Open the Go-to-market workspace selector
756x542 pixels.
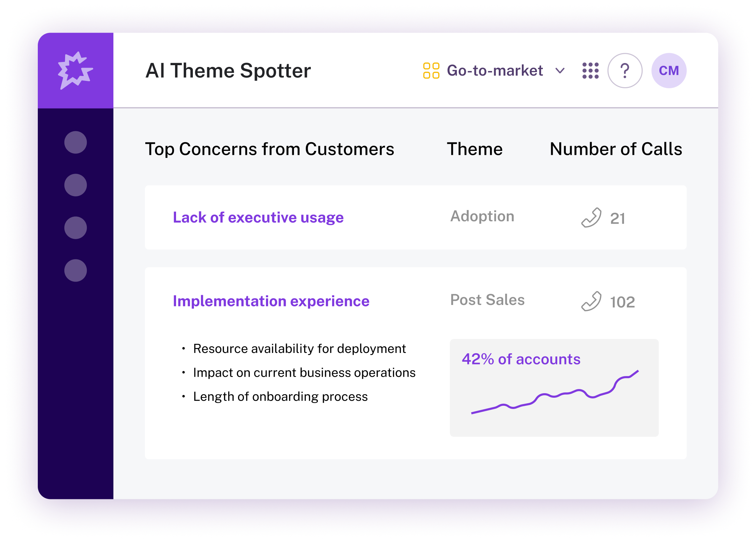click(494, 71)
